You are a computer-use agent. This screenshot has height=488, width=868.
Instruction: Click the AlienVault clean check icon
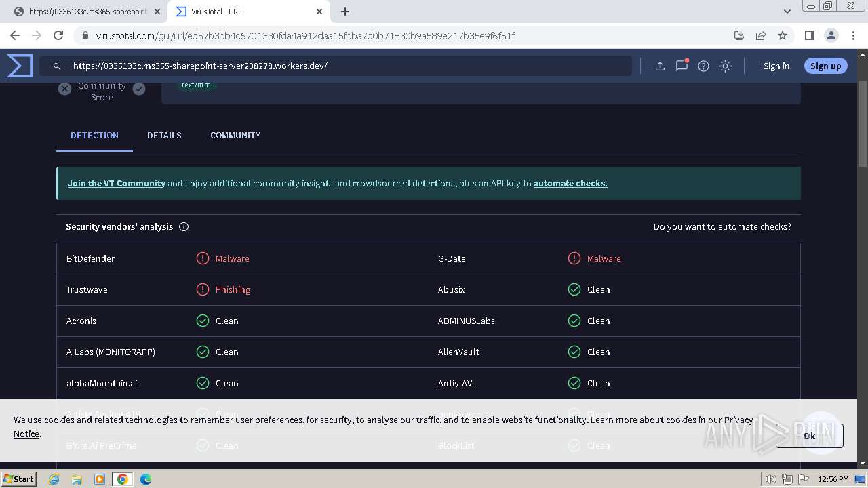pos(574,352)
